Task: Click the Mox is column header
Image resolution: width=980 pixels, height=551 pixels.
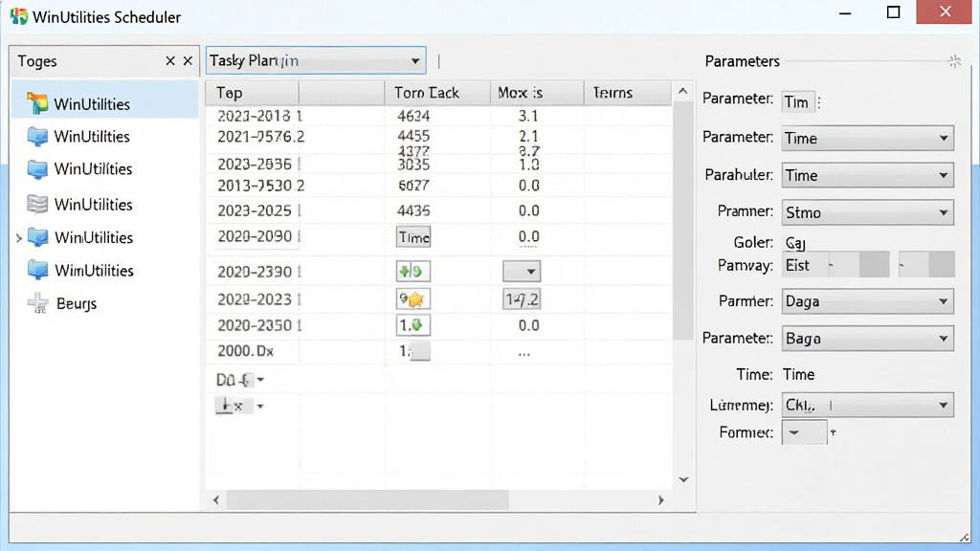Action: tap(536, 93)
